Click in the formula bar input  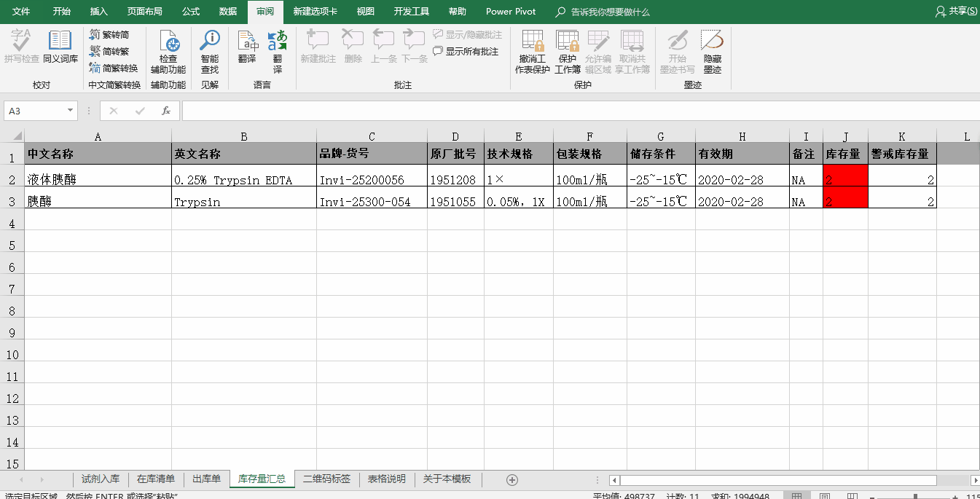tap(576, 111)
